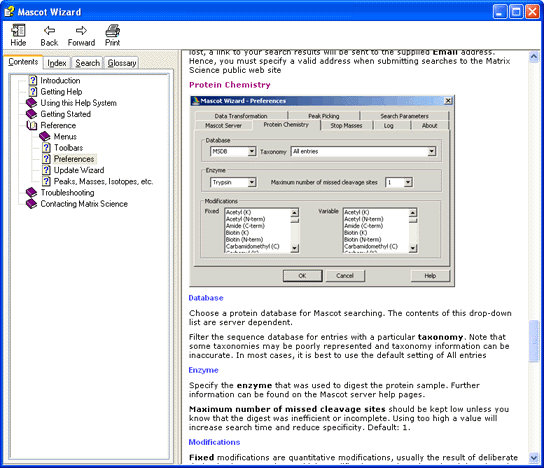Switch to the Index tab

[x=57, y=63]
